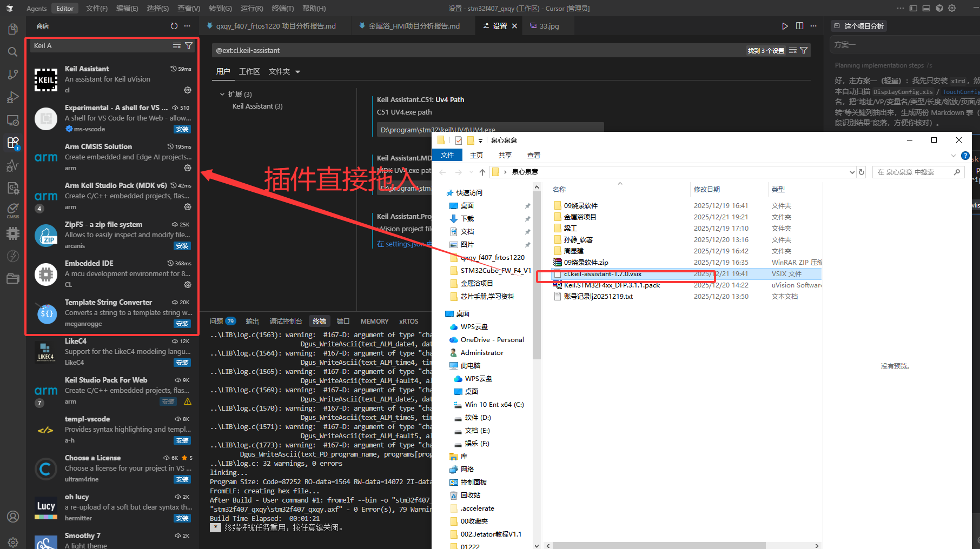Select the 工作区 settings tab
The height and width of the screenshot is (549, 980).
[x=249, y=71]
